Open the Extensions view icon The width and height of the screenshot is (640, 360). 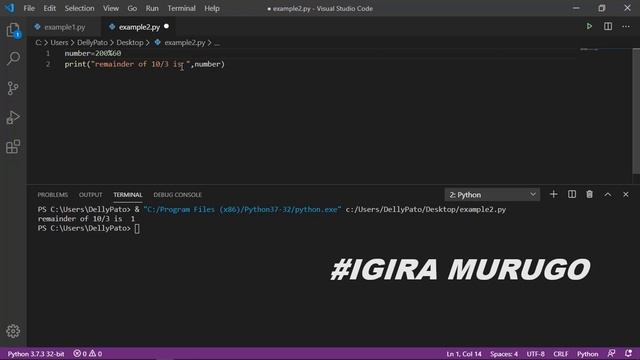(x=13, y=147)
